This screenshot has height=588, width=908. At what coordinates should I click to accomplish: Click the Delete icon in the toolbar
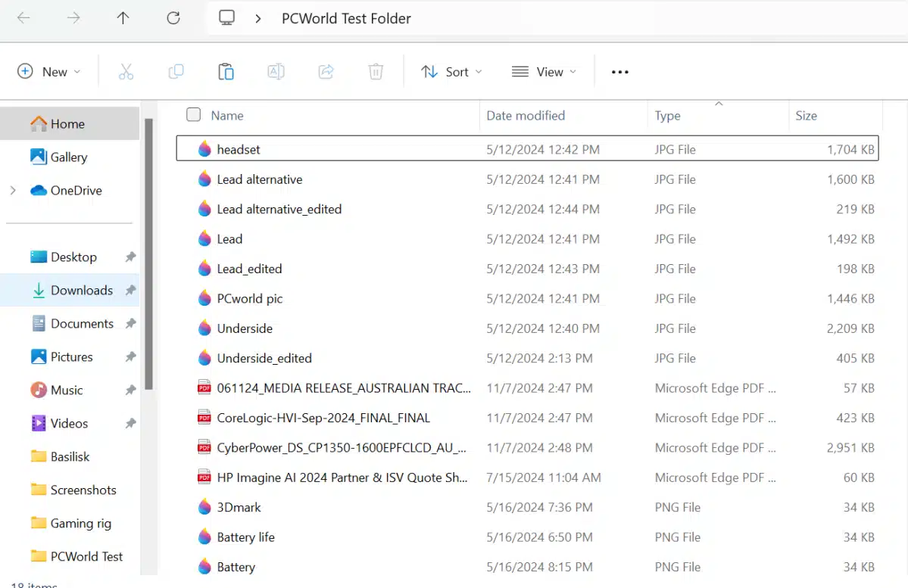376,71
